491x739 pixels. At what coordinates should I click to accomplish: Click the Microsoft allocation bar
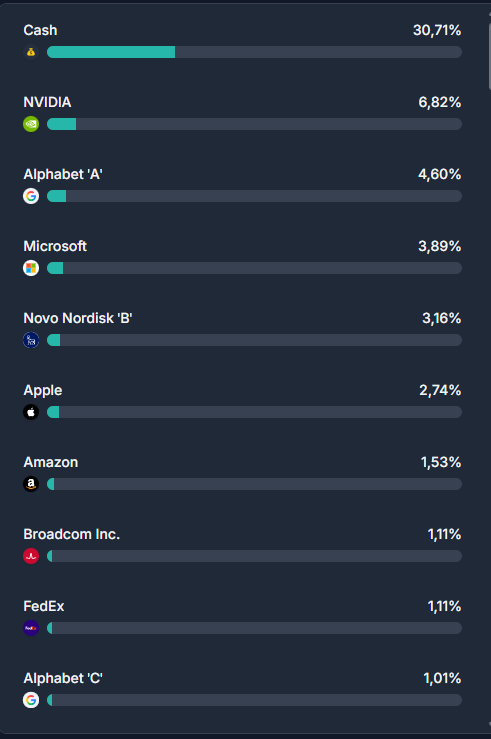pos(254,268)
